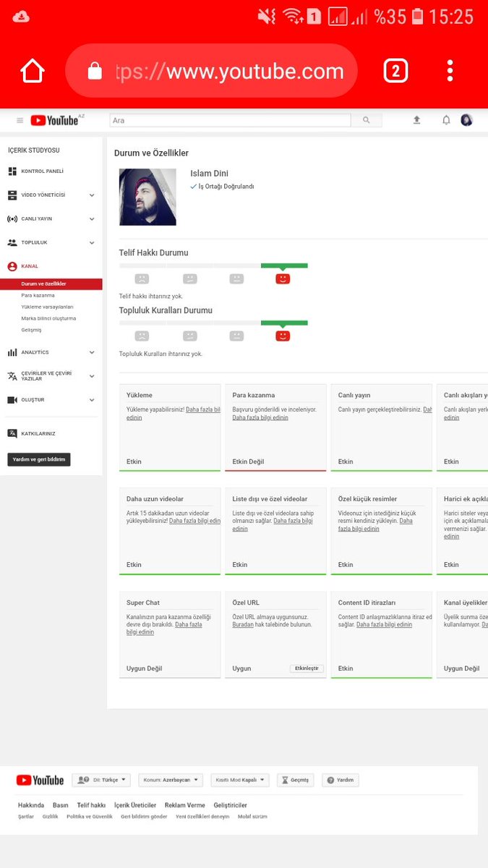Open the Mobil sürüm footer link
The image size is (488, 868).
pos(252,817)
